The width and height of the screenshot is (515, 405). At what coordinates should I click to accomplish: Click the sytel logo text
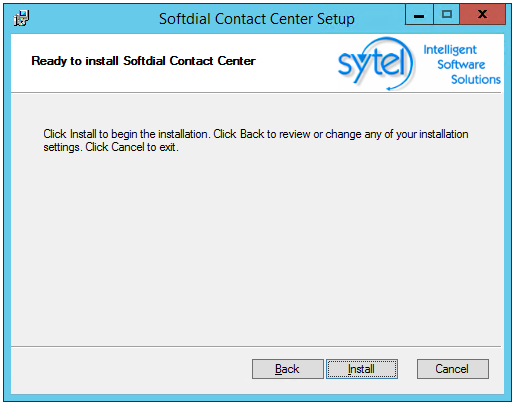[372, 62]
